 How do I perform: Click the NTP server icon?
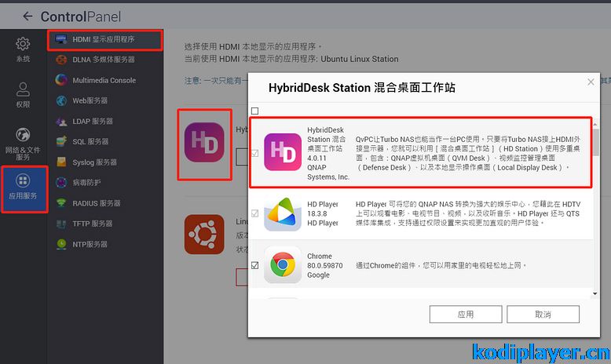point(61,244)
